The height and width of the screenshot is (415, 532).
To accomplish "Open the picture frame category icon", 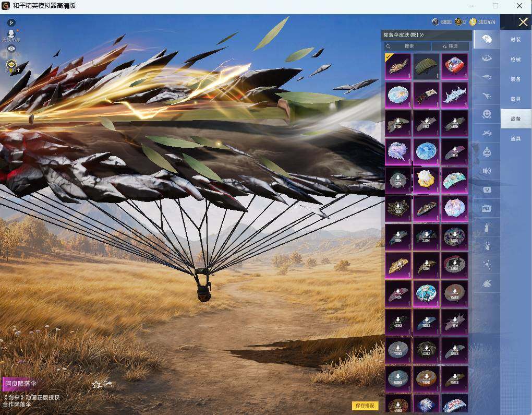I will coord(487,208).
